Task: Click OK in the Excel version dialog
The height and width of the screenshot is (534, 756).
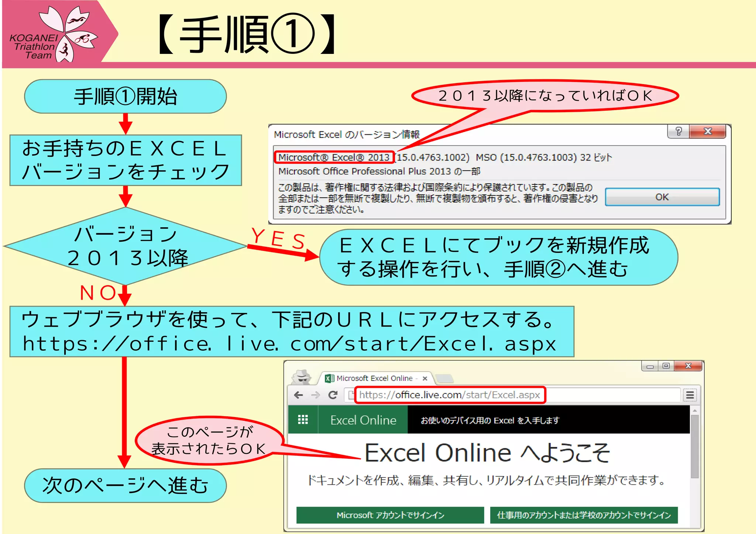Action: pos(662,197)
